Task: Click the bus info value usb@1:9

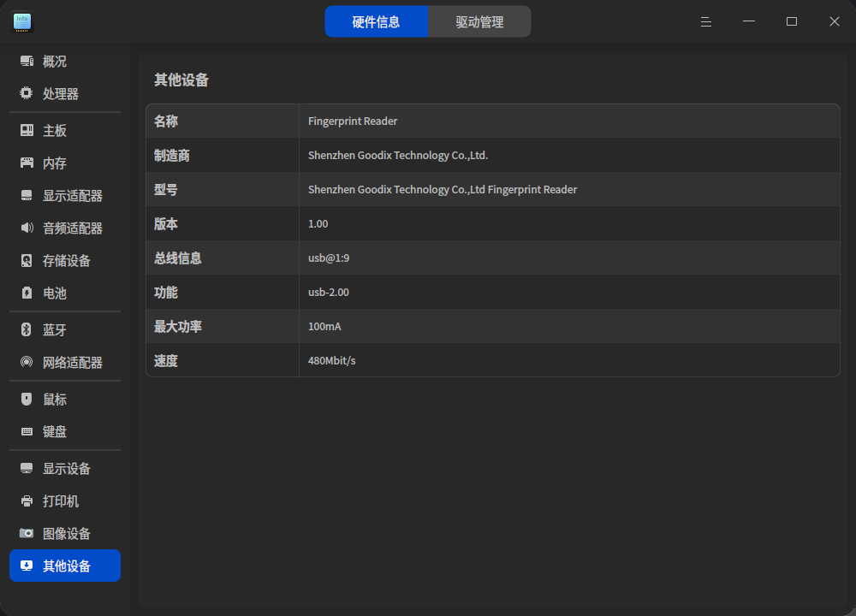Action: (329, 258)
